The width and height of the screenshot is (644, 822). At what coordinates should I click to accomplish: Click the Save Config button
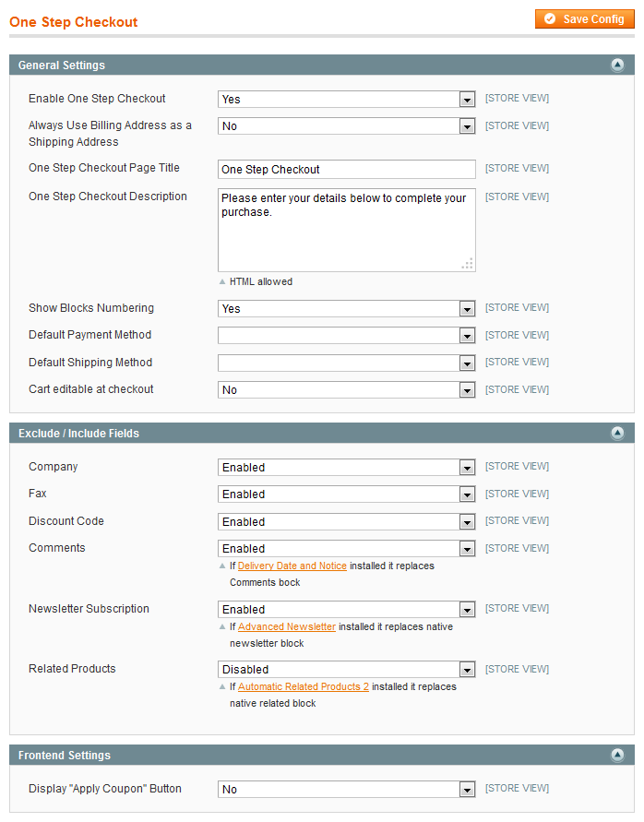tap(585, 19)
